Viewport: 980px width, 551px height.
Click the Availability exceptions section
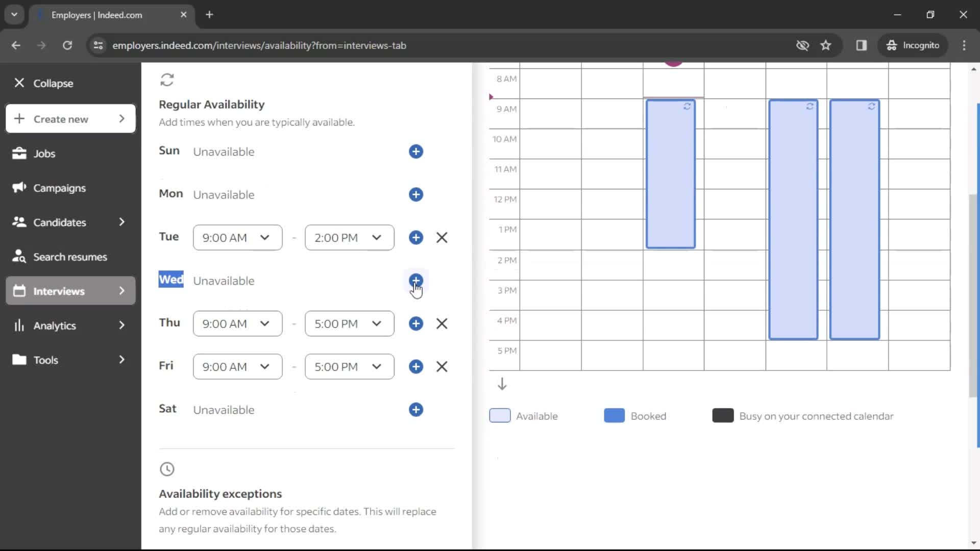click(x=220, y=494)
